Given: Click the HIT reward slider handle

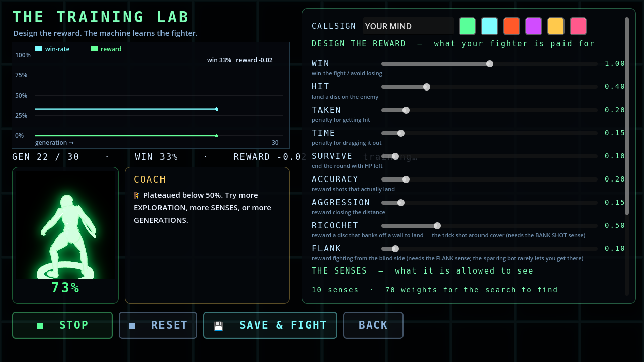Looking at the screenshot, I should pos(427,87).
